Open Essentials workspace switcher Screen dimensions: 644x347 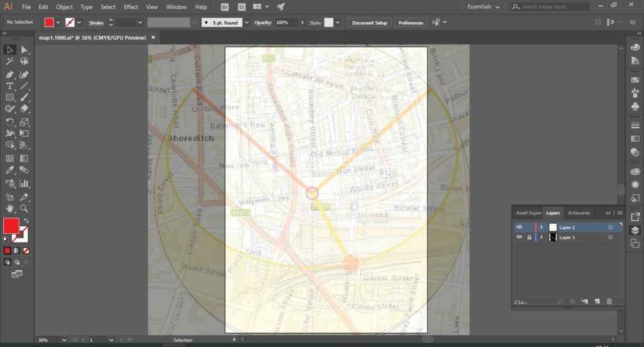[484, 7]
